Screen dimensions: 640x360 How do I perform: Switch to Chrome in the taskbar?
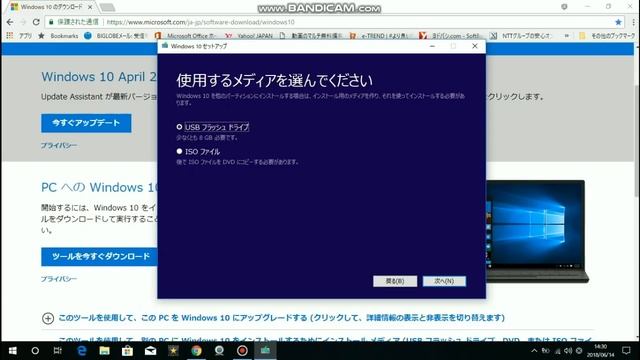(196, 351)
